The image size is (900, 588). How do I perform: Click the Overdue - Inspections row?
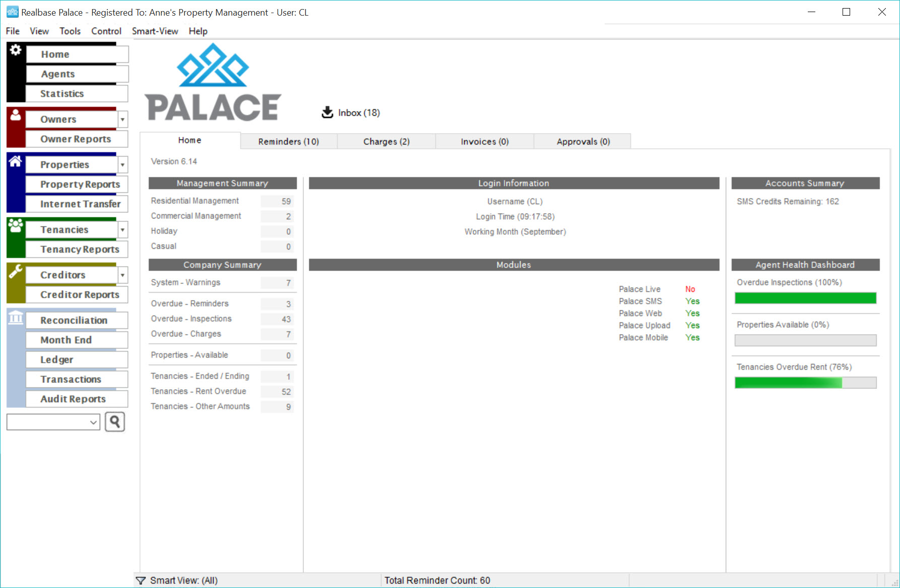coord(222,319)
